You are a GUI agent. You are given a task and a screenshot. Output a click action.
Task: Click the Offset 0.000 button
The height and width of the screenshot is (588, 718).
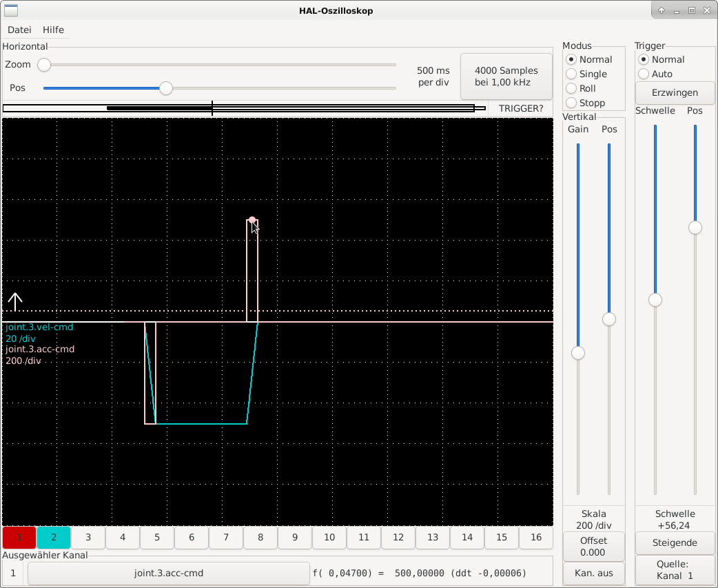click(593, 547)
